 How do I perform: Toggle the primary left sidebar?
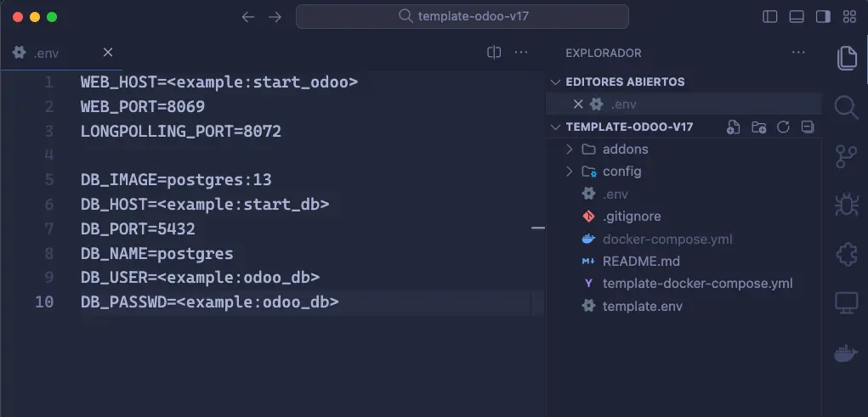click(x=770, y=17)
